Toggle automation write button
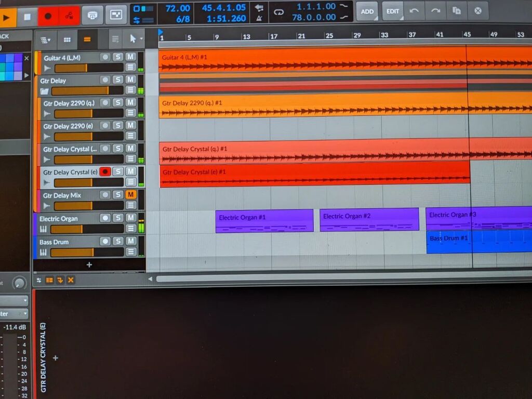This screenshot has height=399, width=532. 69,15
